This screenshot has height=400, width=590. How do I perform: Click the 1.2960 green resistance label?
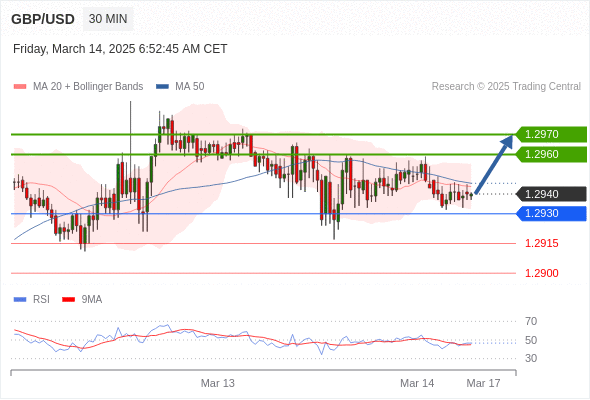pyautogui.click(x=551, y=154)
